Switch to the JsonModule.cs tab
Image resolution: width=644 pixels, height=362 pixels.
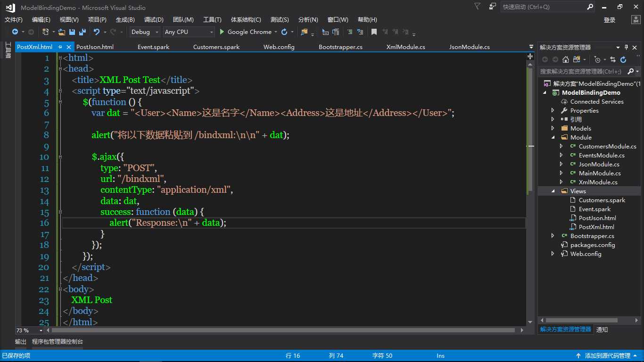(469, 47)
